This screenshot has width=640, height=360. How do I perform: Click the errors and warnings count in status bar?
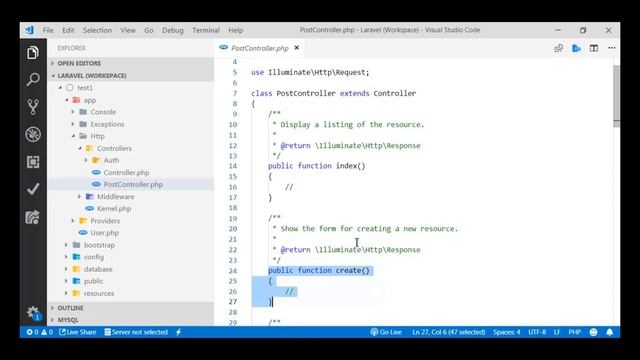tap(40, 332)
